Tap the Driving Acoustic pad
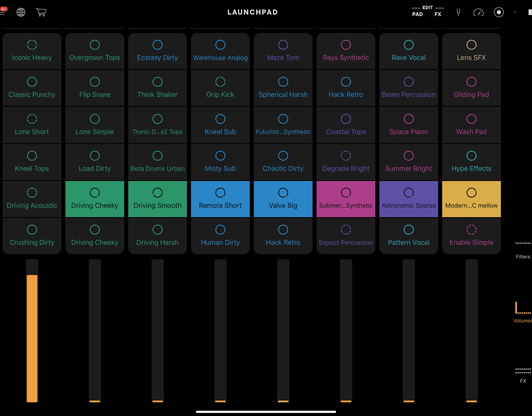The height and width of the screenshot is (416, 532). 32,199
